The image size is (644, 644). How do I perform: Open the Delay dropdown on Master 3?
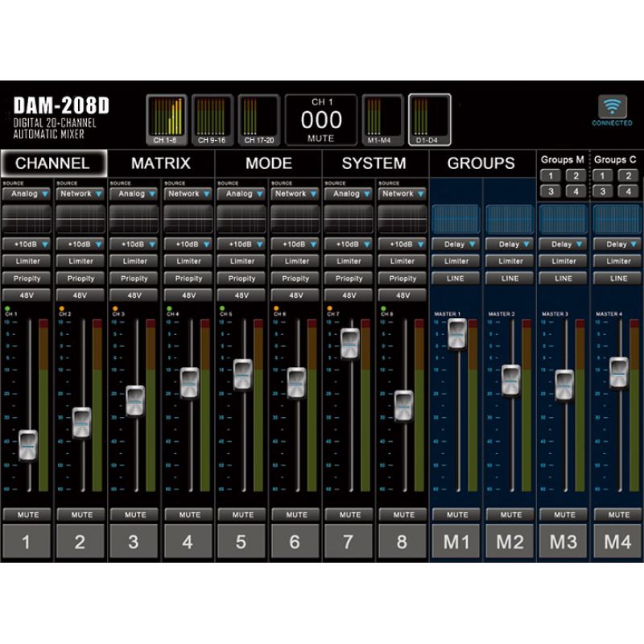563,244
